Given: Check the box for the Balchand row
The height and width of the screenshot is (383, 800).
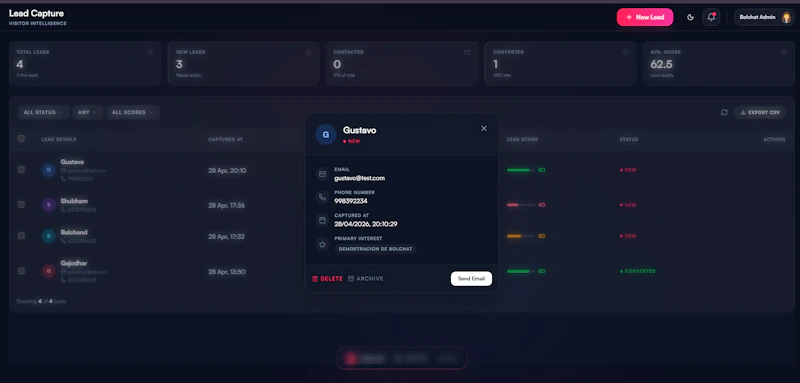Looking at the screenshot, I should point(21,236).
